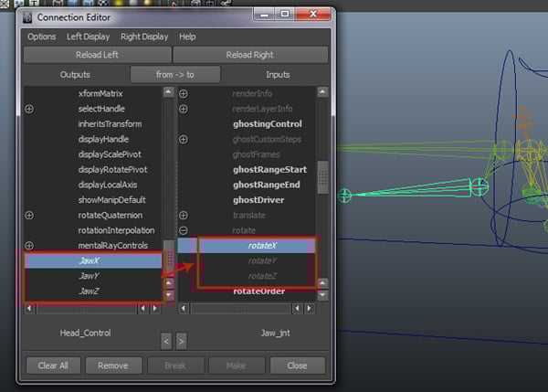548x392 pixels.
Task: Open the Left Display menu
Action: tap(88, 37)
